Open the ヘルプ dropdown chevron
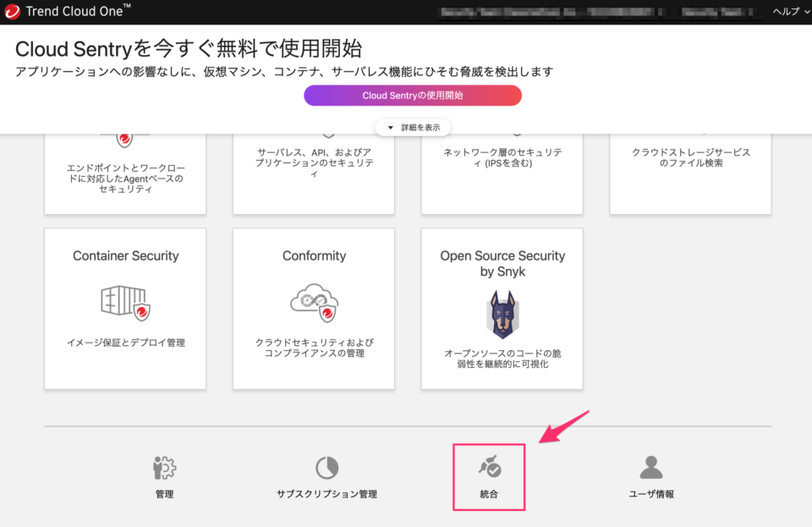The width and height of the screenshot is (812, 527). point(806,12)
